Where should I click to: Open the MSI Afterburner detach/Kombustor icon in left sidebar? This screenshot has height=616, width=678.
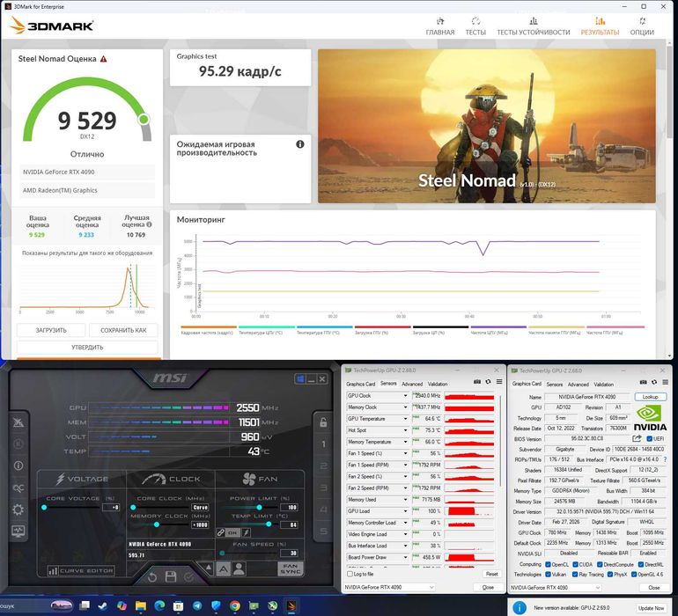point(18,422)
